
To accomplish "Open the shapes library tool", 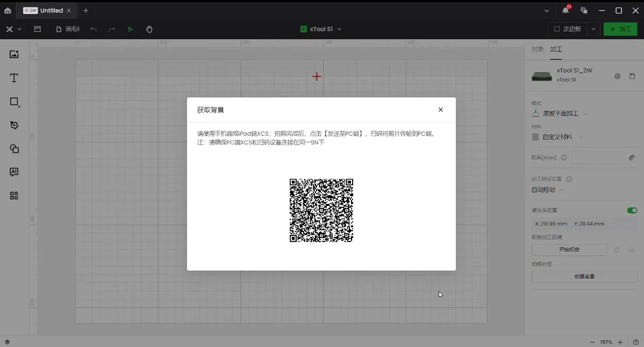I will [x=14, y=148].
